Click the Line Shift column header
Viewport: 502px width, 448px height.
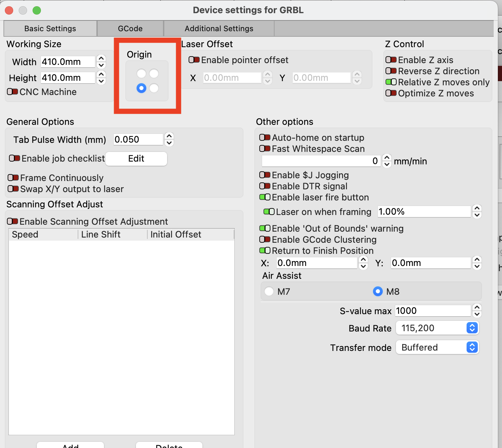click(x=113, y=234)
